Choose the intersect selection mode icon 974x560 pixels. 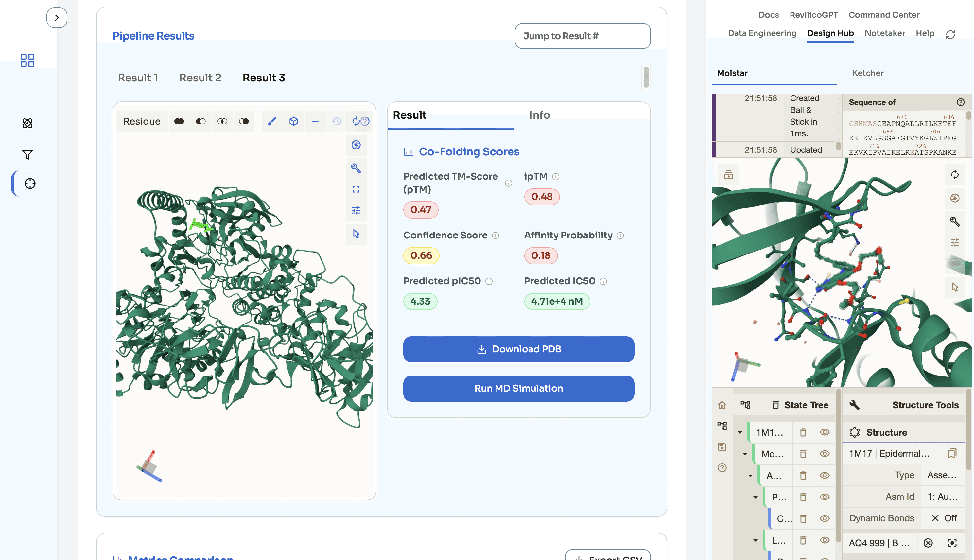pos(222,122)
